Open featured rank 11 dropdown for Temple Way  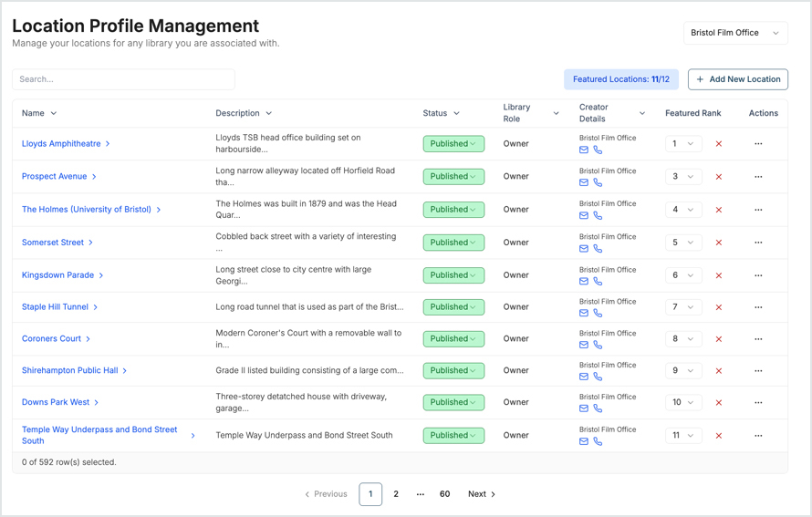tap(683, 436)
